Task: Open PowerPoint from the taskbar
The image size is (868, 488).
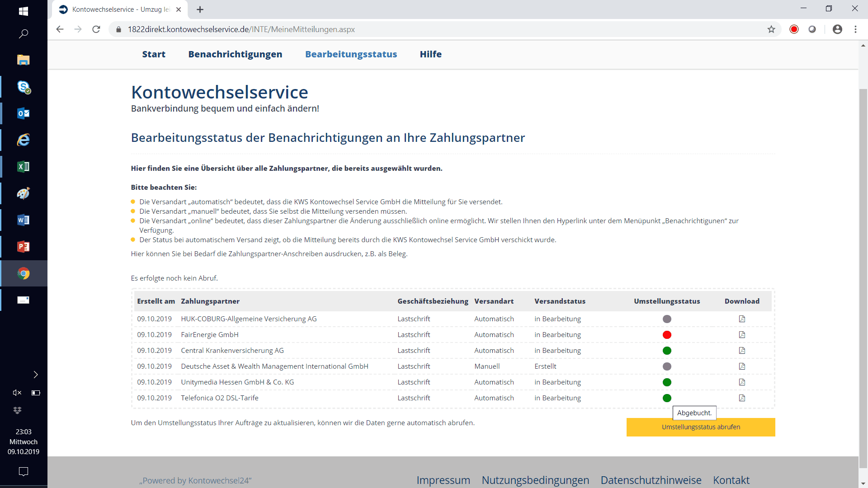Action: pyautogui.click(x=24, y=247)
